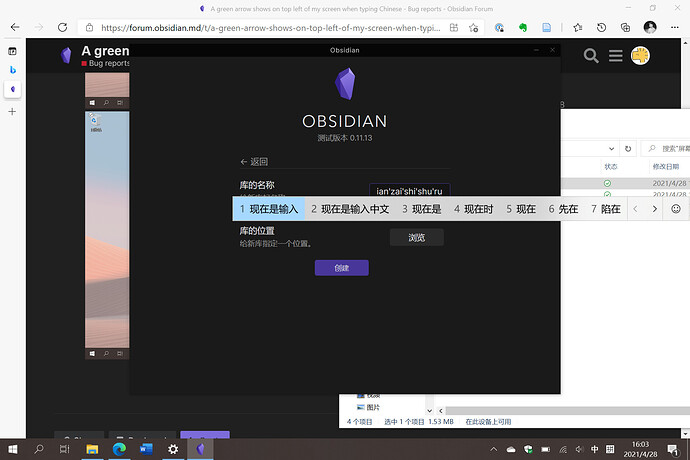Click the purple 创建 create button
690x460 pixels.
point(341,268)
